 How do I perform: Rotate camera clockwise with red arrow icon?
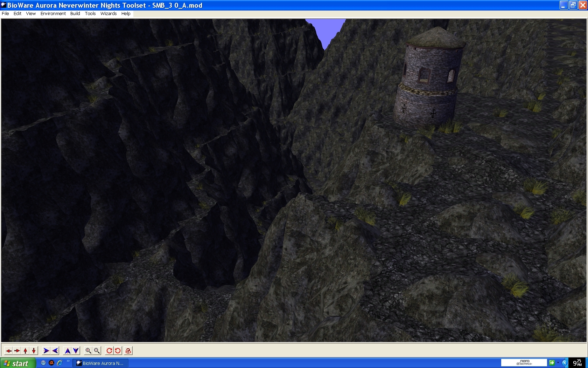click(109, 351)
